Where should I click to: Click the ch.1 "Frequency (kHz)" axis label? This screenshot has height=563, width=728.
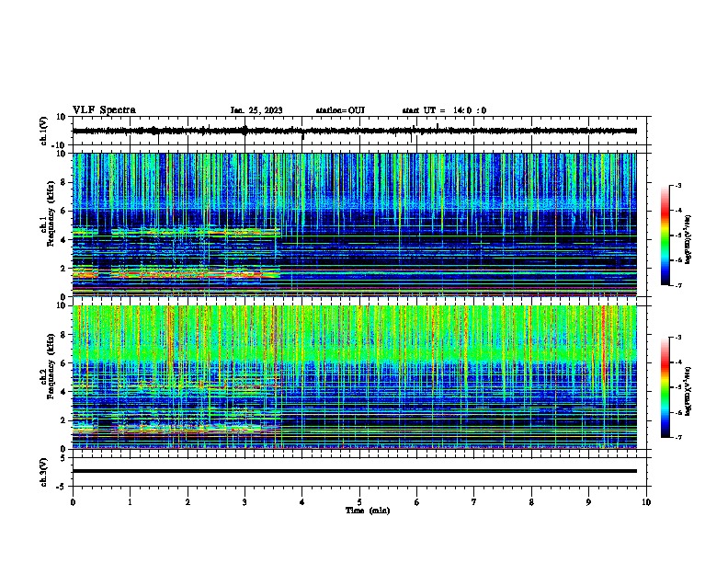pos(51,213)
